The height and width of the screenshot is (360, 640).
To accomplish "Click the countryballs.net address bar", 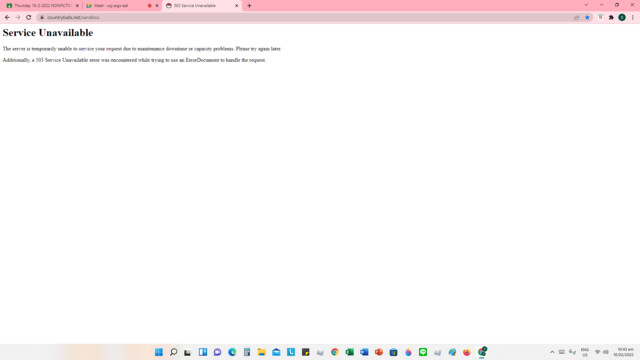I will (x=306, y=18).
